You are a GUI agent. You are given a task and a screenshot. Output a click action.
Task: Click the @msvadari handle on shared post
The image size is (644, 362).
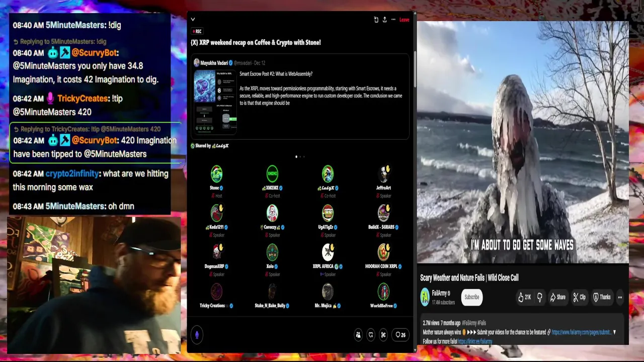tap(243, 63)
